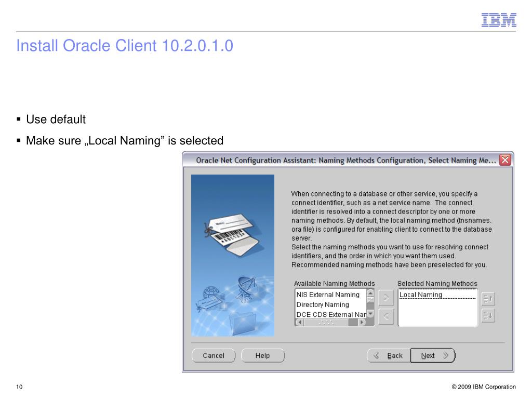This screenshot has height=399, width=532.
Task: Click the Use default bullet text
Action: coord(56,119)
